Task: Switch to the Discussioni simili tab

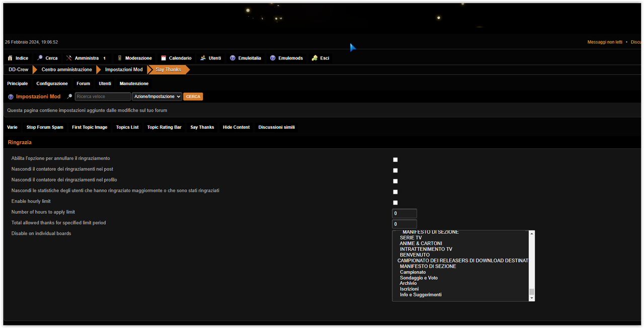Action: 277,127
